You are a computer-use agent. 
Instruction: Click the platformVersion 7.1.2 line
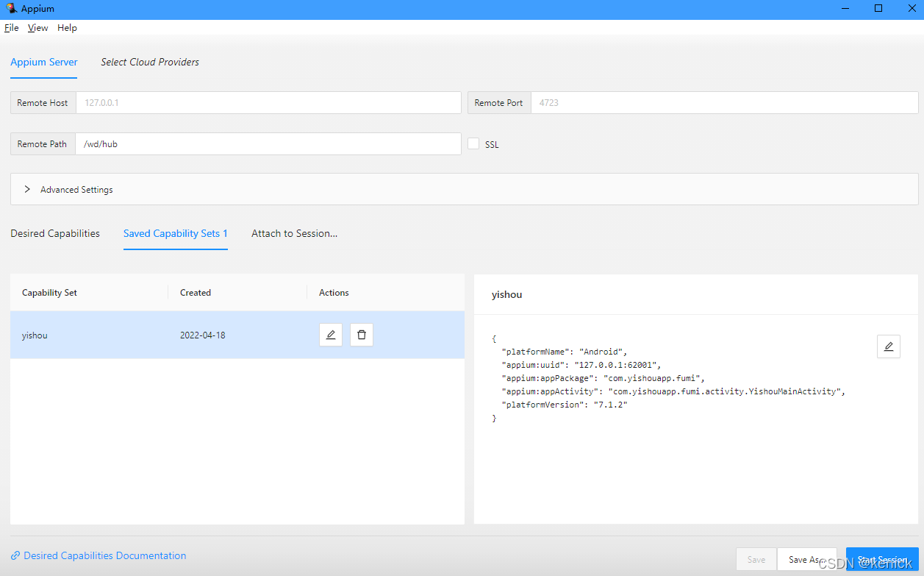click(565, 405)
